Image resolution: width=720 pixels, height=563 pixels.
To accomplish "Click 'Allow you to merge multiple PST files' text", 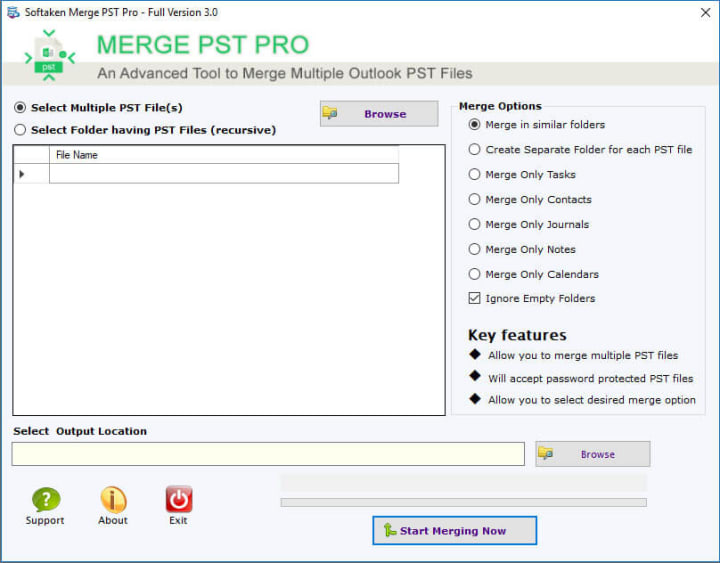I will pos(583,355).
